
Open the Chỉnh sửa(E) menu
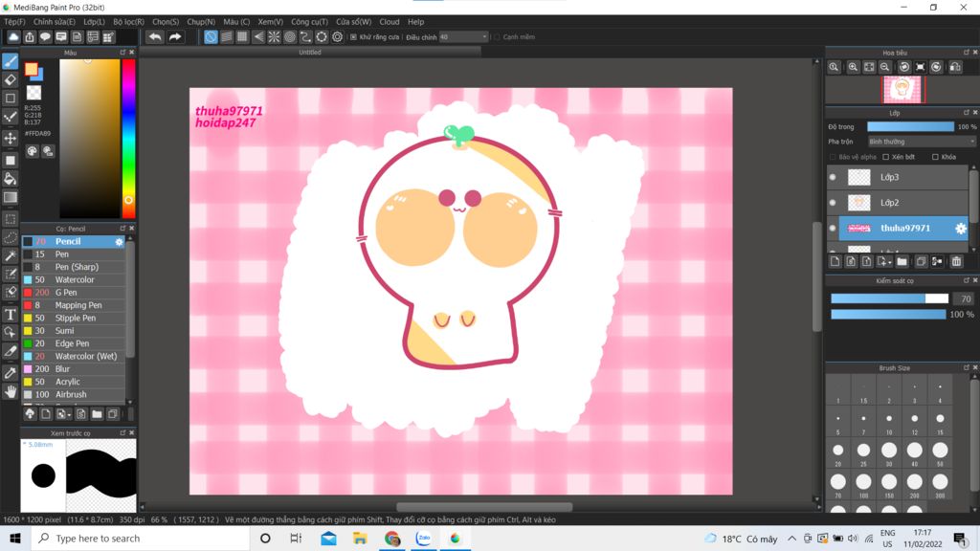click(55, 22)
